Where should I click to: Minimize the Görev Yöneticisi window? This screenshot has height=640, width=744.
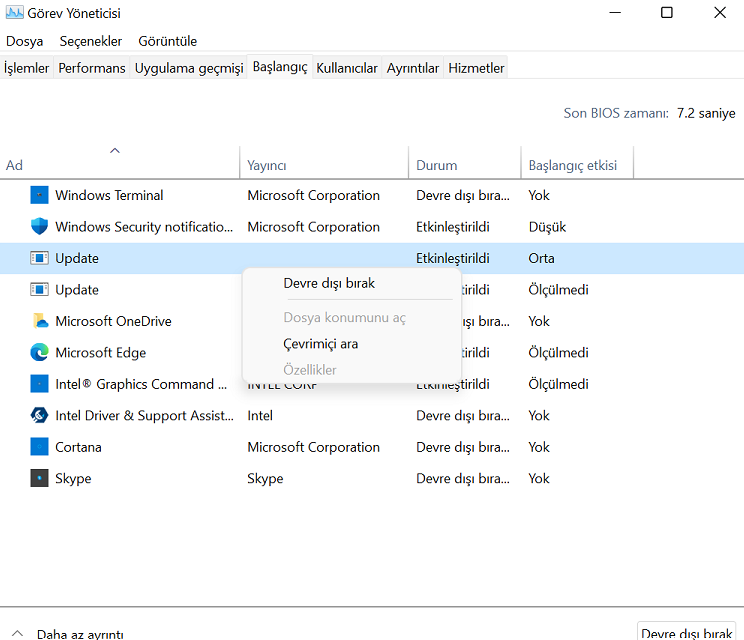[x=615, y=12]
